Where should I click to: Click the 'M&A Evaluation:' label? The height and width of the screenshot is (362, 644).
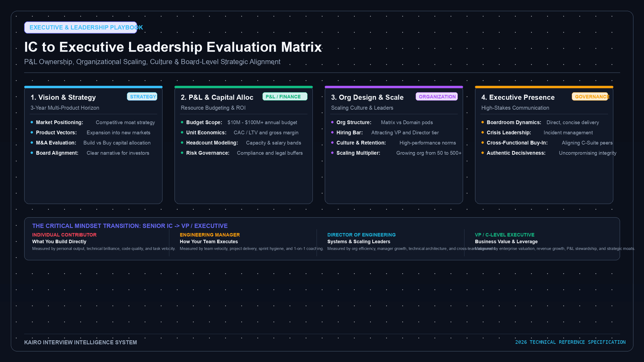[56, 143]
